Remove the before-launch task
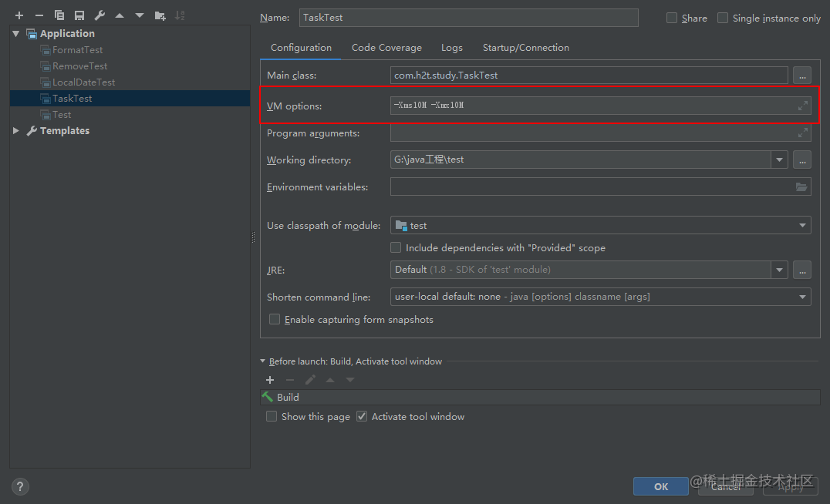Image resolution: width=830 pixels, height=504 pixels. (290, 380)
